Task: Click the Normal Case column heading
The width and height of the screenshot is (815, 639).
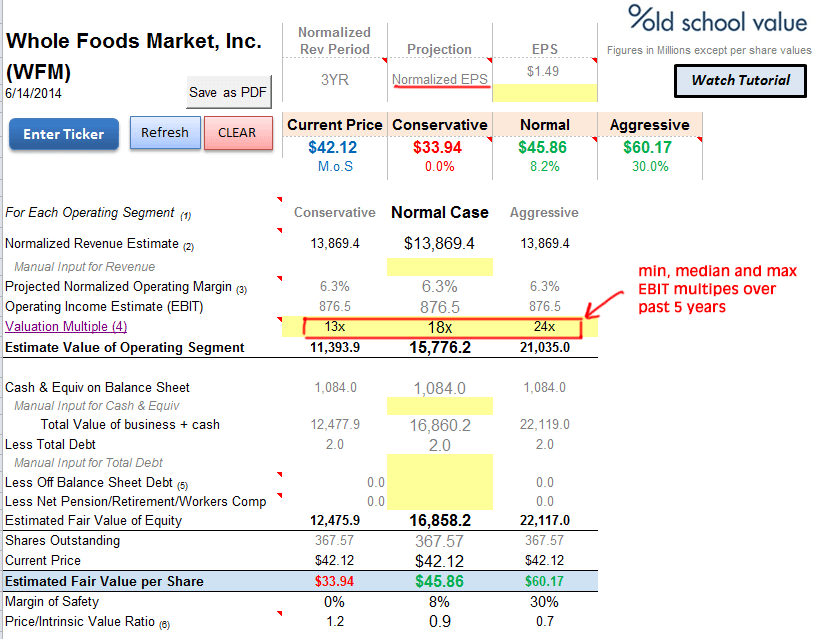Action: click(x=440, y=213)
